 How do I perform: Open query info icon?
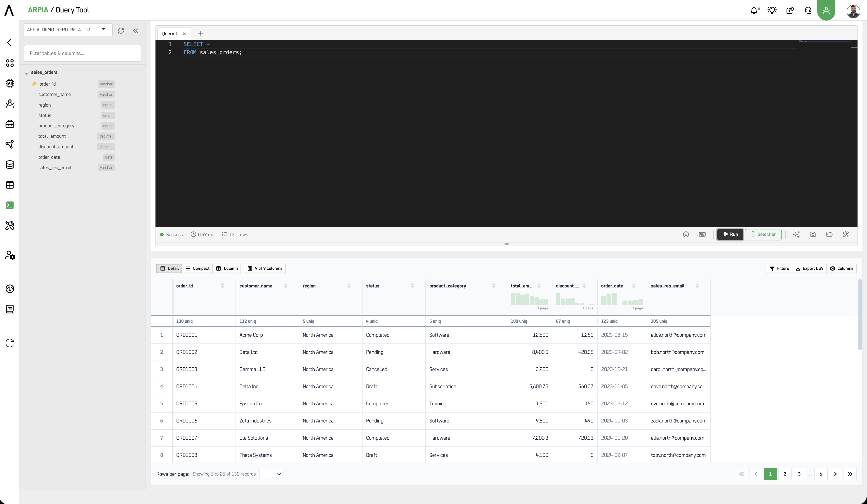click(x=686, y=234)
